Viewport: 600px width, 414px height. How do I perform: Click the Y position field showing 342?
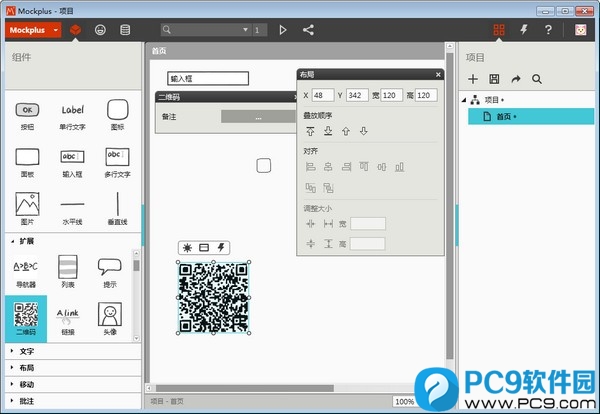pos(357,95)
